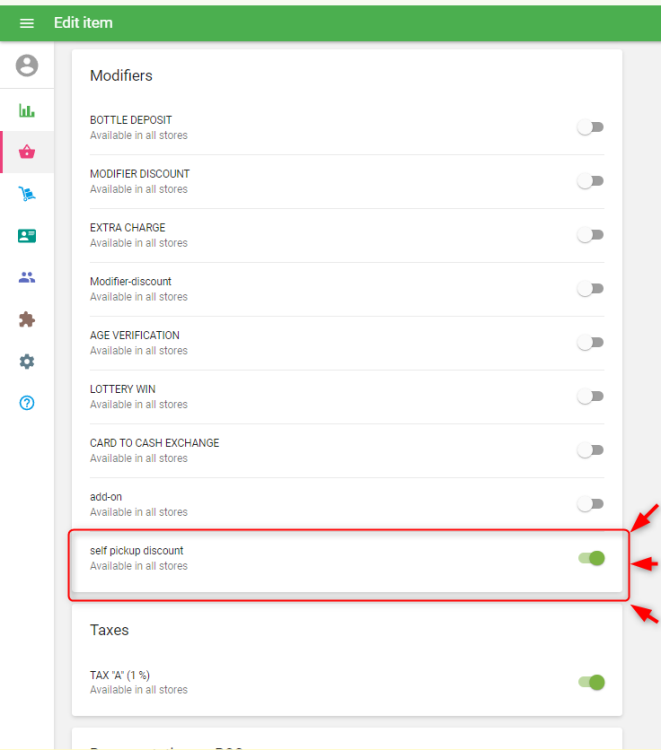Open Settings gear icon

click(27, 362)
